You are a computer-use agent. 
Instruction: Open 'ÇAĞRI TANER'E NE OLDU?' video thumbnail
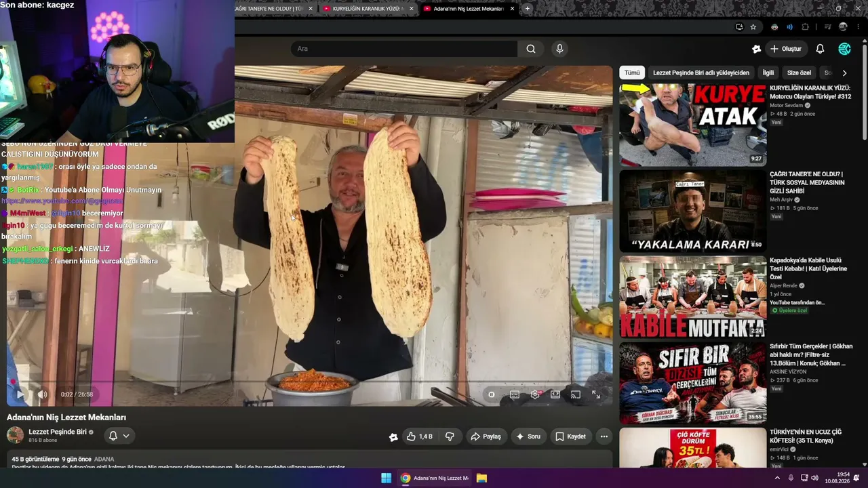coord(692,211)
